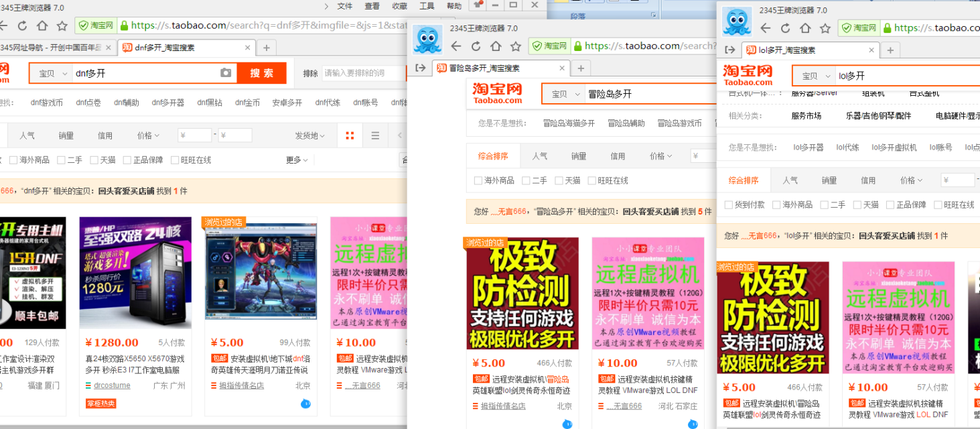The image size is (980, 429).
Task: Switch dnf results to list view
Action: tap(375, 135)
